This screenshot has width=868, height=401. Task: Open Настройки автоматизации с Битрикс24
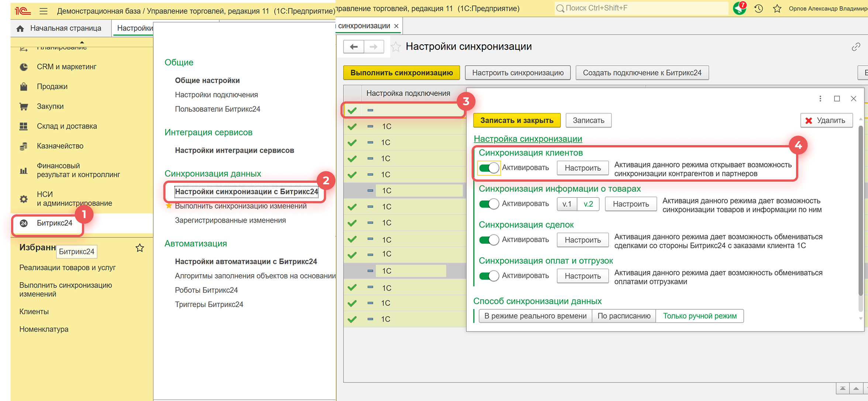(x=246, y=262)
